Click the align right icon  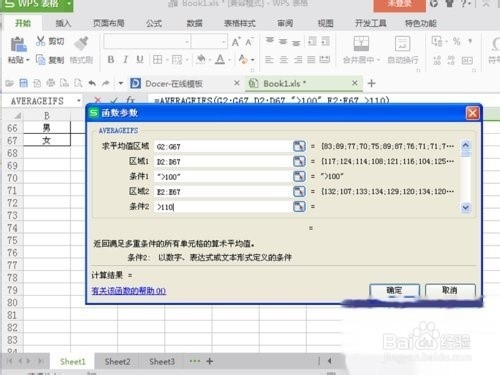click(x=298, y=60)
